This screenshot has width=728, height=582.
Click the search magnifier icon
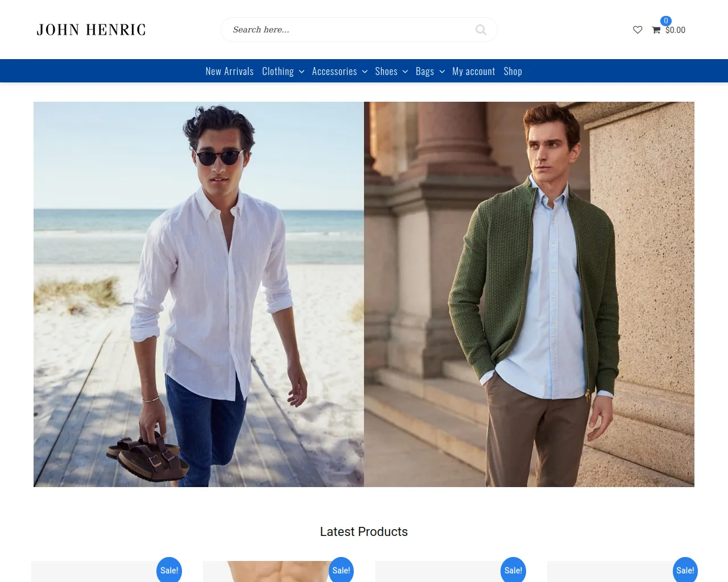click(481, 30)
